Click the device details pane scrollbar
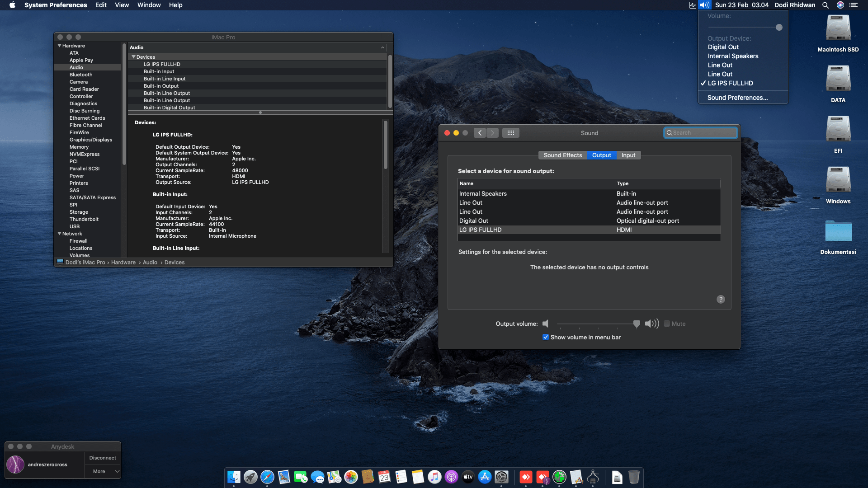Image resolution: width=868 pixels, height=488 pixels. (386, 145)
